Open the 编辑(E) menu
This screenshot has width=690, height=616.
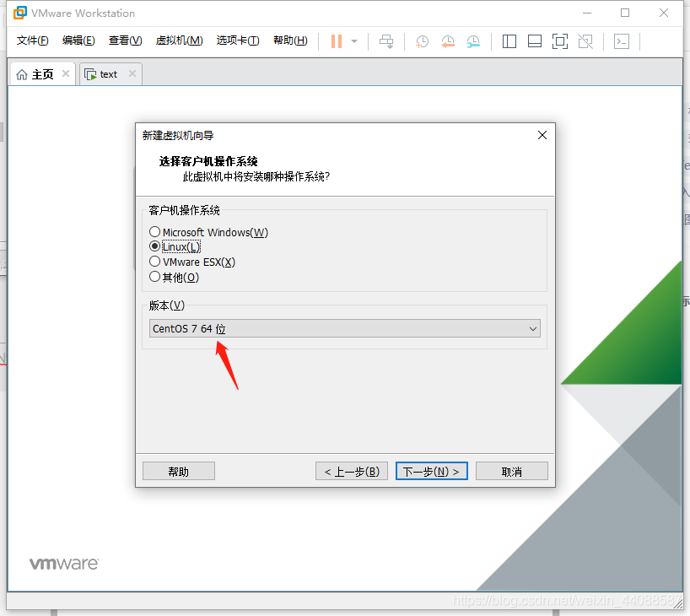pyautogui.click(x=78, y=41)
